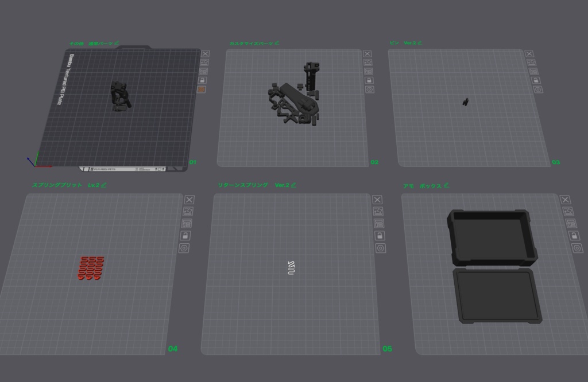Auto-orient objects on plate 04
The image size is (588, 382).
click(x=188, y=211)
